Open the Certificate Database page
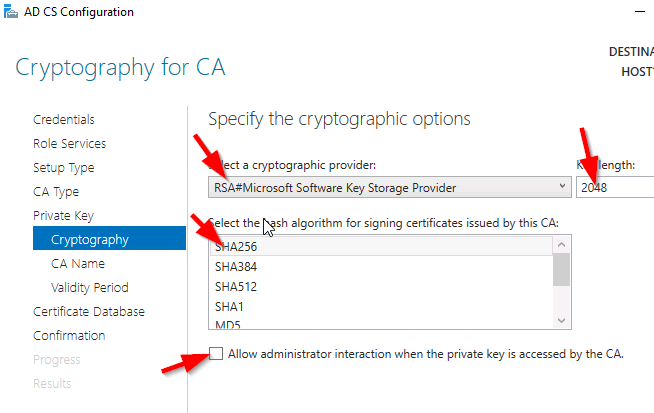 pyautogui.click(x=89, y=312)
